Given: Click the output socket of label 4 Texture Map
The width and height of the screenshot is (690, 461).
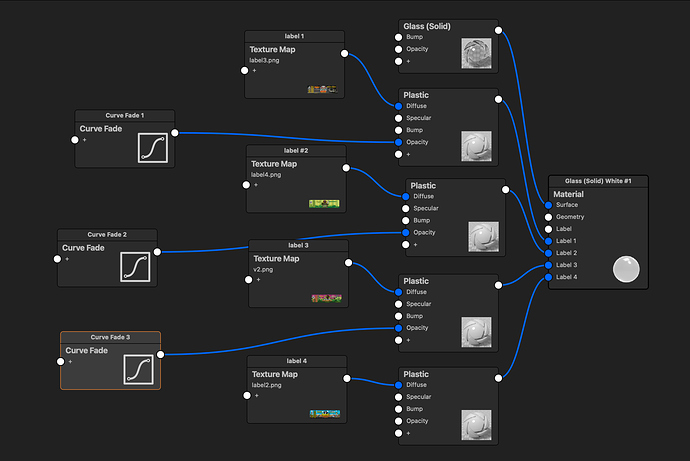Looking at the screenshot, I should (x=347, y=378).
